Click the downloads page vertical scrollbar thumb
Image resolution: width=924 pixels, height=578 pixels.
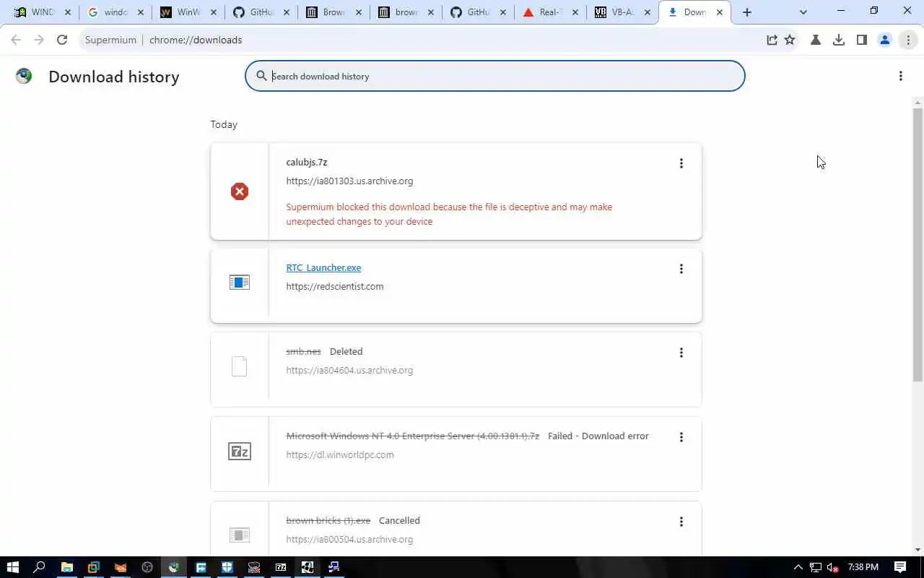918,244
